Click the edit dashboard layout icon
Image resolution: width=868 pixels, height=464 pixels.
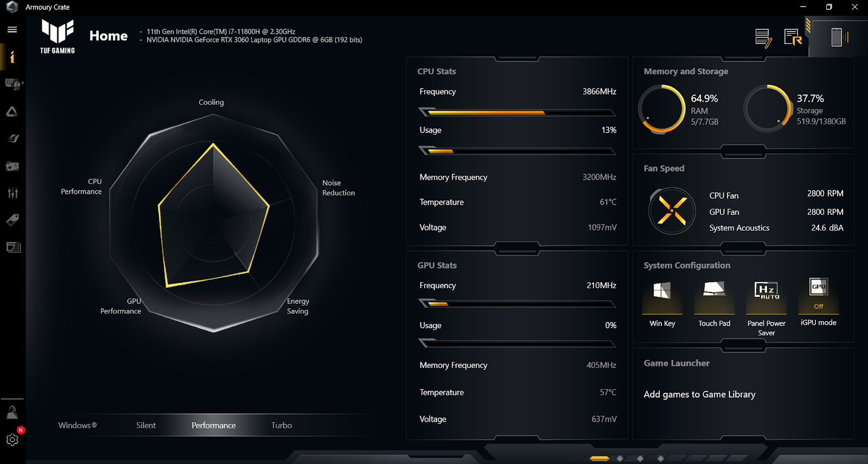764,38
